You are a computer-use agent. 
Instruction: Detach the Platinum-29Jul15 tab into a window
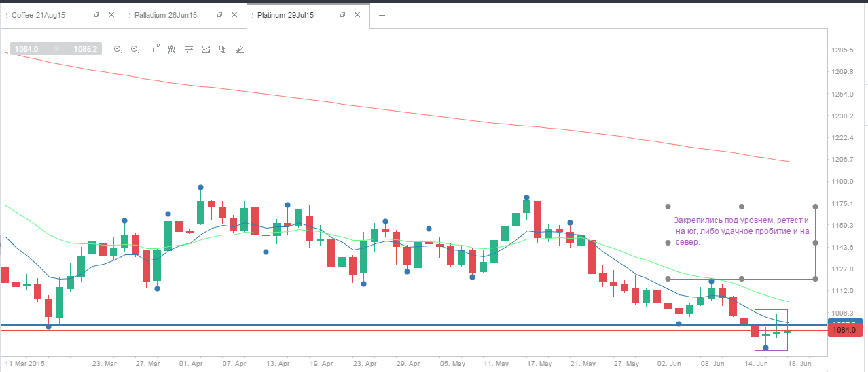point(342,15)
